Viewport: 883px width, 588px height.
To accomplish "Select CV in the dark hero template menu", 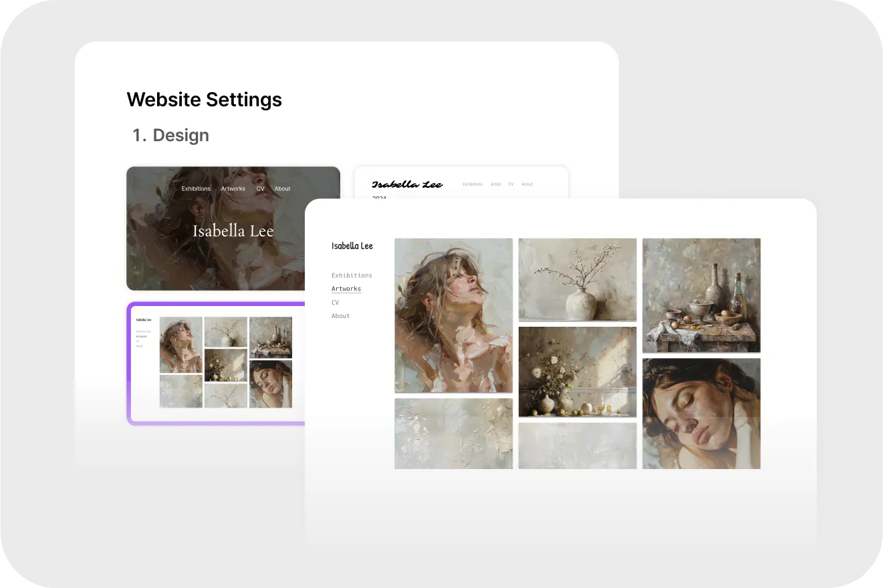I will point(260,189).
